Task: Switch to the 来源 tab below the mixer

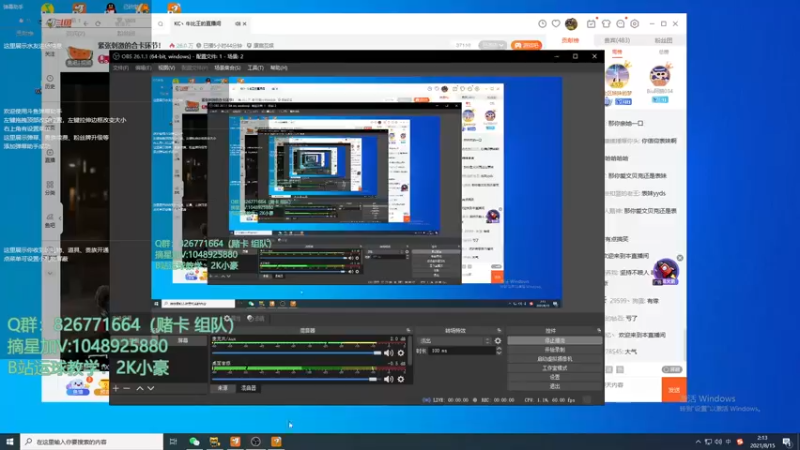Action: pos(222,388)
